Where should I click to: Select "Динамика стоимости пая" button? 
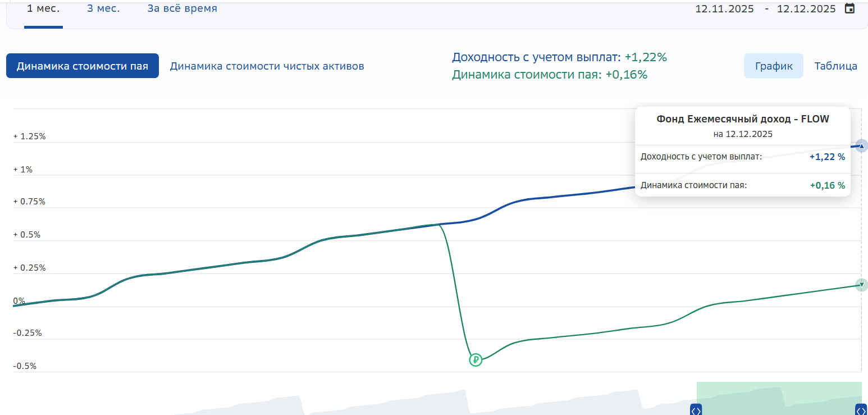pyautogui.click(x=83, y=66)
